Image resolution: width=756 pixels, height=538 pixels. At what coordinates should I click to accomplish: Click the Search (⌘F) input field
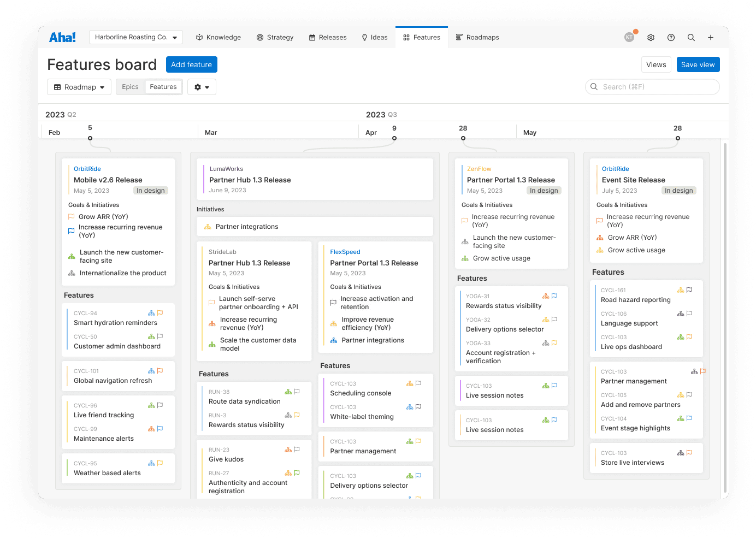point(652,87)
